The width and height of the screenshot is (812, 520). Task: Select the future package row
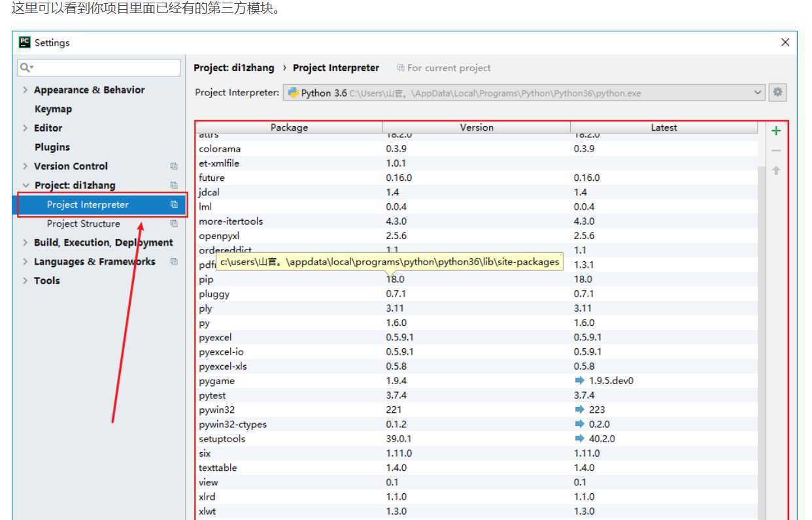tap(477, 178)
